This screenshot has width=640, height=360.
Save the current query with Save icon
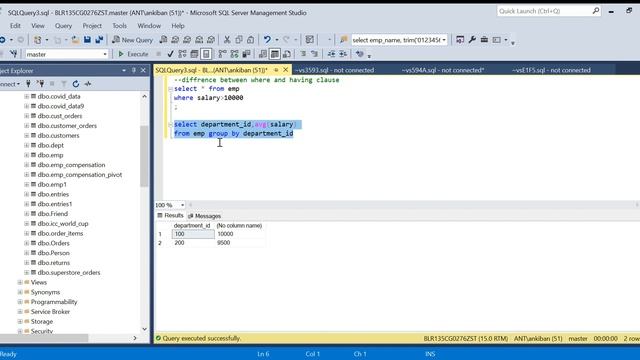(87, 40)
